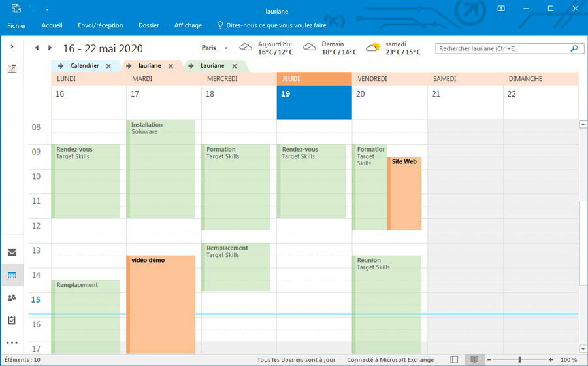Click zoom out minus button
Viewport: 588px width, 366px height.
pyautogui.click(x=489, y=360)
